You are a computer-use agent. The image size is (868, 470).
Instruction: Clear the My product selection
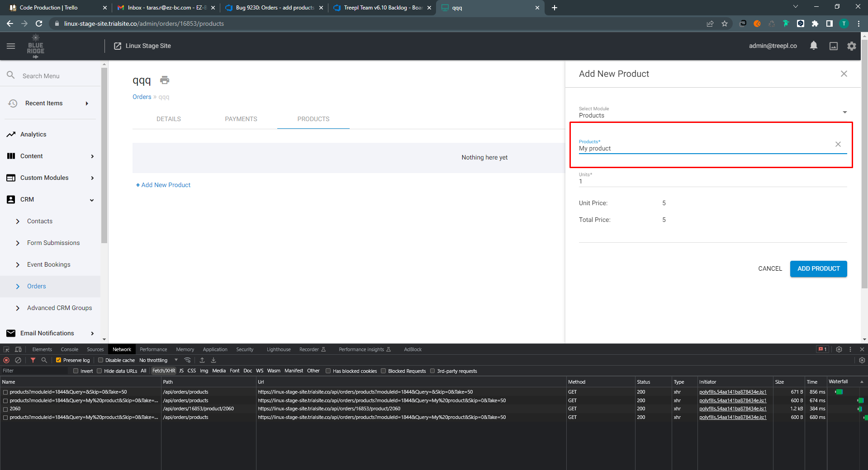[838, 144]
